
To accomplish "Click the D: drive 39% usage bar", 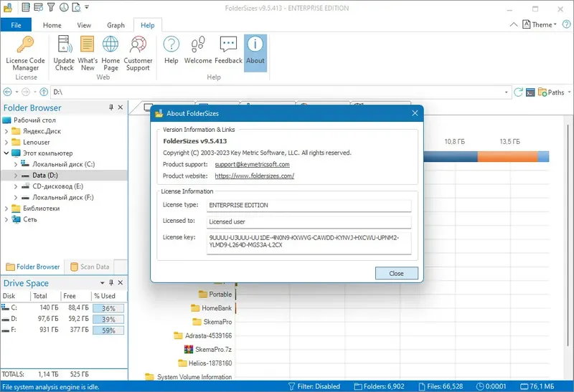I will click(108, 319).
